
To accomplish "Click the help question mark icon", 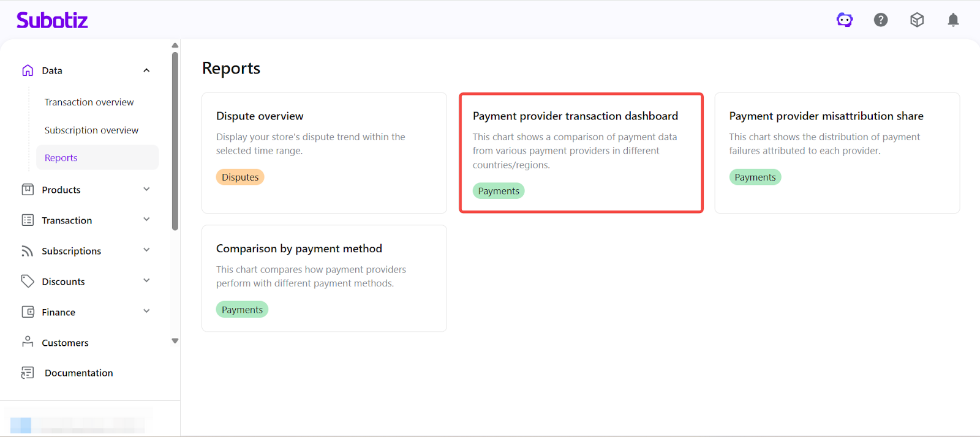I will (x=881, y=20).
